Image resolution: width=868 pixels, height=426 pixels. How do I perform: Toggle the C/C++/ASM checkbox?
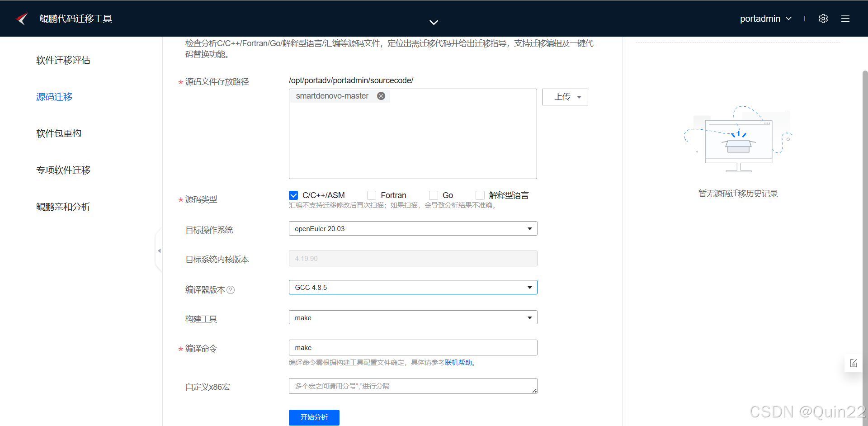pyautogui.click(x=293, y=195)
